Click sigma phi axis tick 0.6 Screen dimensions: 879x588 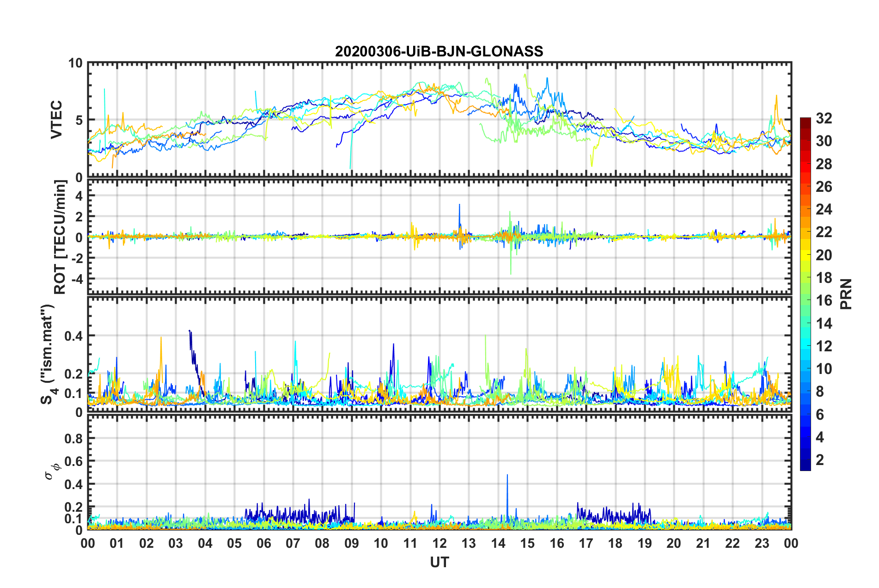click(x=73, y=461)
